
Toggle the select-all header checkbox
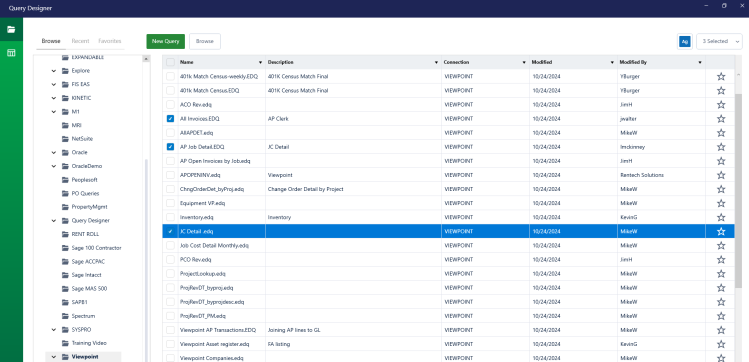[170, 62]
